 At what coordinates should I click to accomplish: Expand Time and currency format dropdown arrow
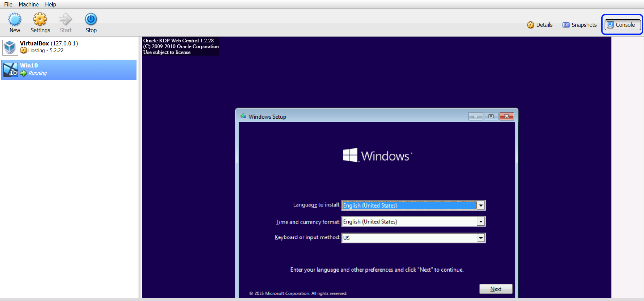tap(481, 222)
